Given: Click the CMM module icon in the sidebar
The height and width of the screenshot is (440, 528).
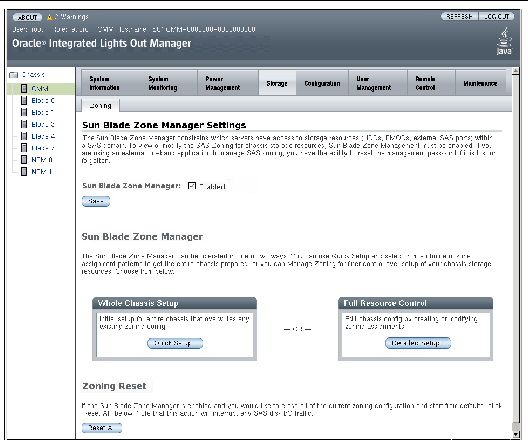Looking at the screenshot, I should tap(24, 88).
